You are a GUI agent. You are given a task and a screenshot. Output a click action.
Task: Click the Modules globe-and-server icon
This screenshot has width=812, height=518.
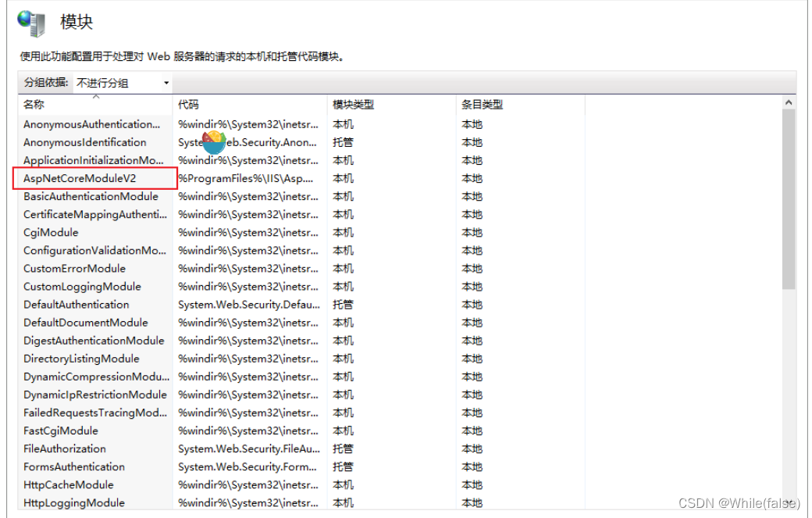click(x=31, y=23)
